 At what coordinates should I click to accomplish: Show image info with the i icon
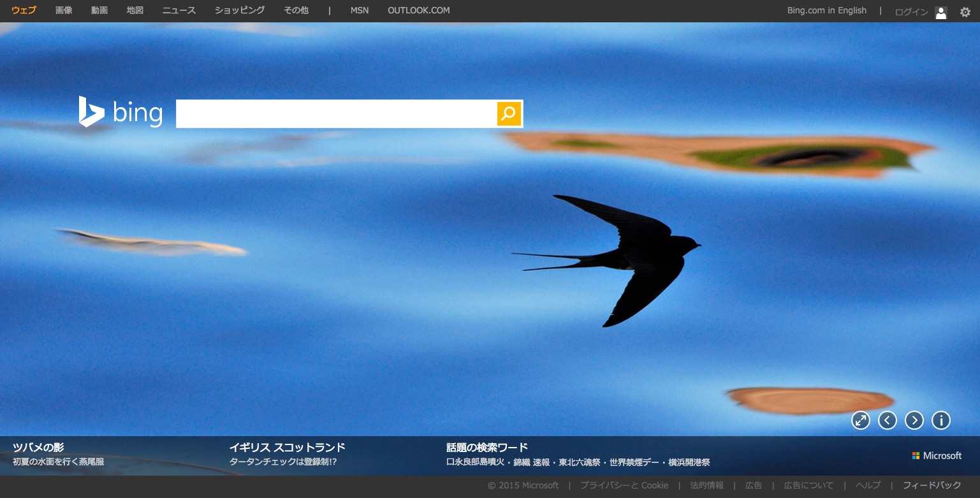[941, 420]
